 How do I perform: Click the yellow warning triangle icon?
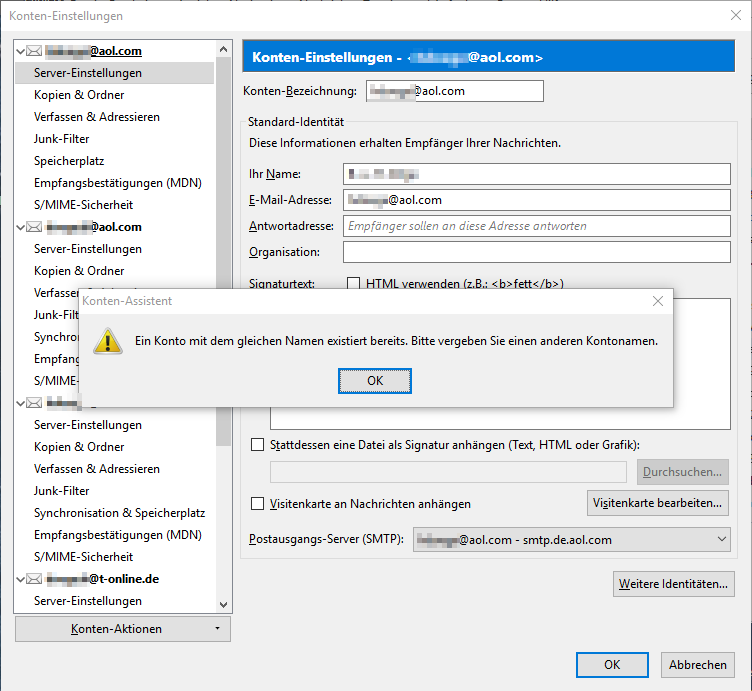click(108, 341)
